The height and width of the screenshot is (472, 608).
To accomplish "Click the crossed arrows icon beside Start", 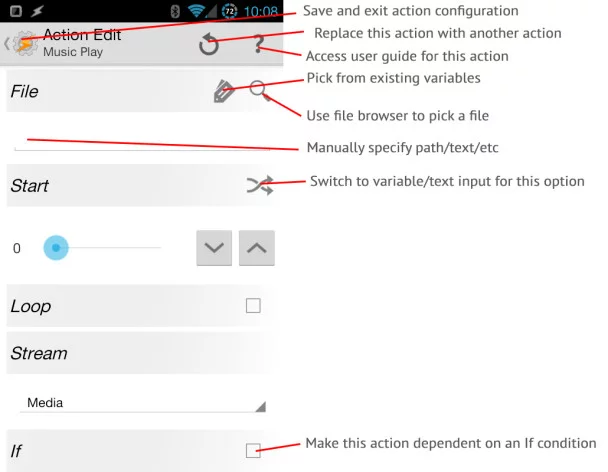I will click(260, 185).
